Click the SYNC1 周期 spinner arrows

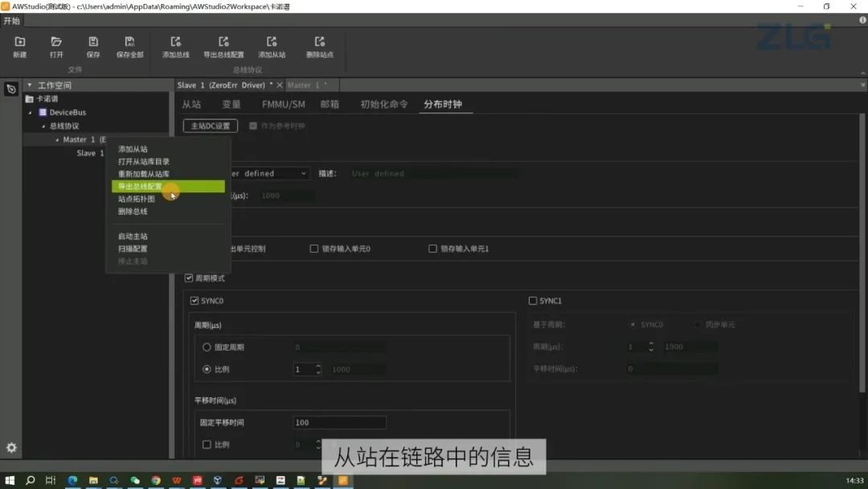pyautogui.click(x=651, y=347)
